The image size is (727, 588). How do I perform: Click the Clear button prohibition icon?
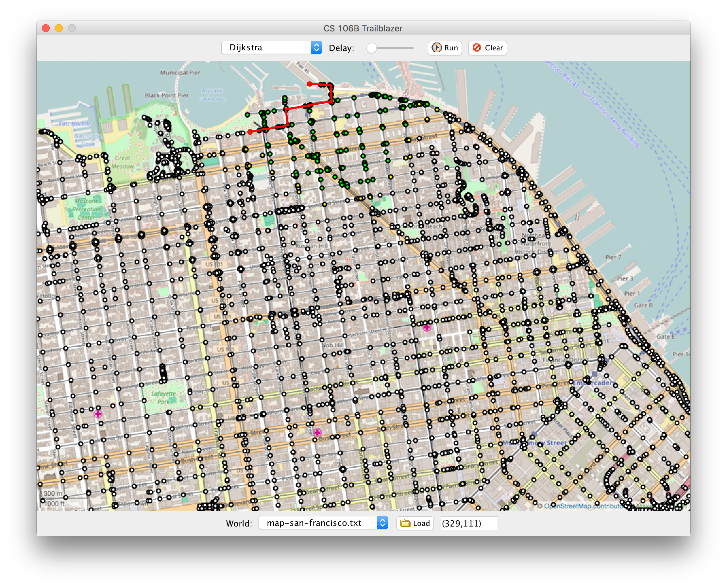click(477, 48)
